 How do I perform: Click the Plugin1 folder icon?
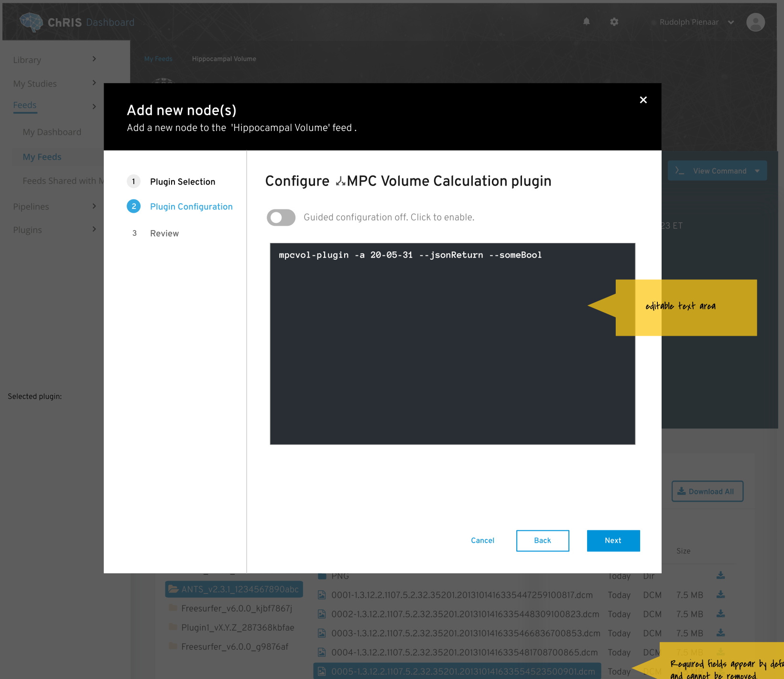coord(173,627)
